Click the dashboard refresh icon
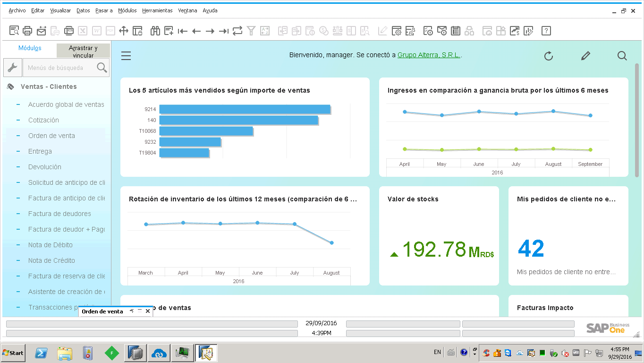Viewport: 644px width, 363px height. (x=549, y=56)
